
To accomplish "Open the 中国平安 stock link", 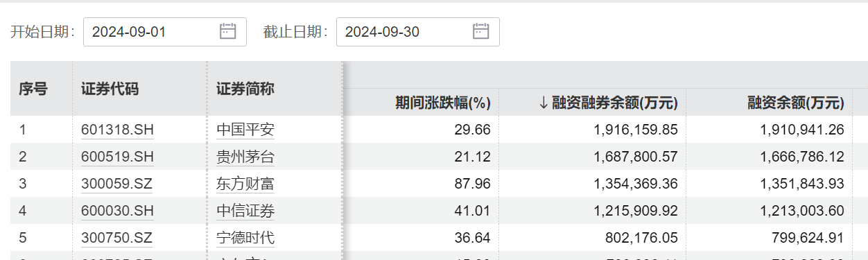I will click(245, 130).
